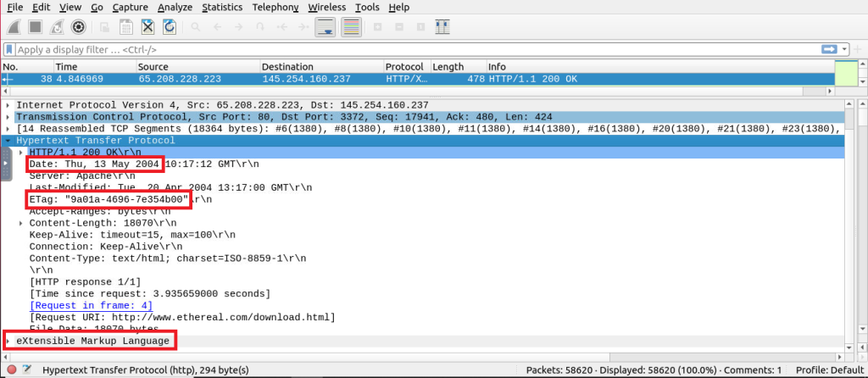Collapse the Hypertext Transfer Protocol section
The width and height of the screenshot is (868, 378).
[x=8, y=141]
